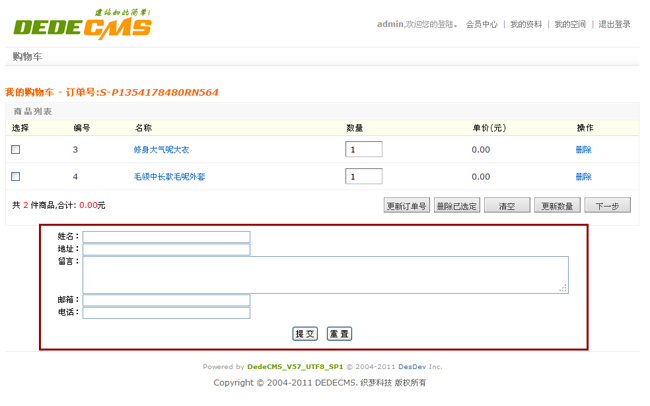Open product link 毛领中长款毛呢外套

point(169,177)
